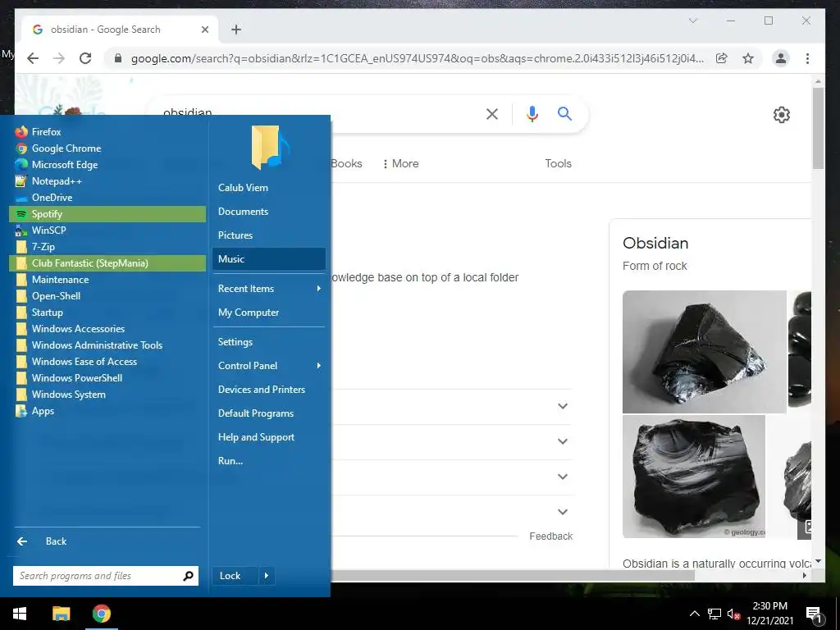Expand the Startup folder
The width and height of the screenshot is (840, 630).
107,313
